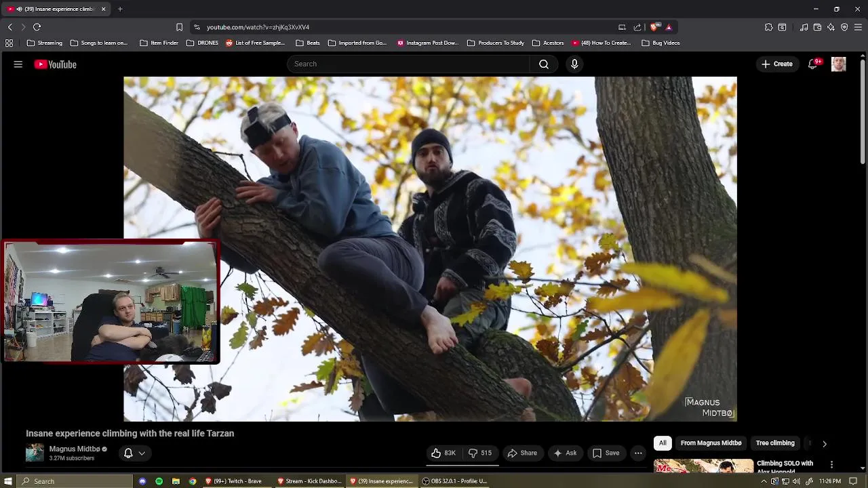Open the Streaming bookmarks folder
The image size is (868, 488).
click(x=44, y=43)
